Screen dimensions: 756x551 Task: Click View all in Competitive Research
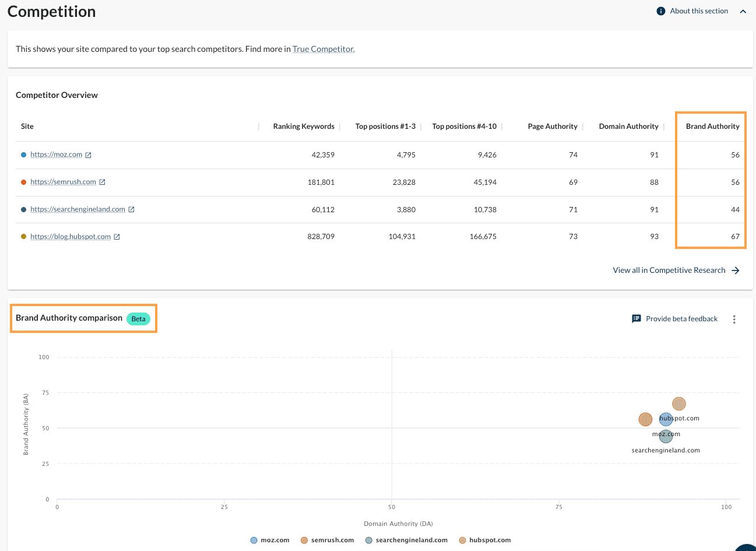669,270
